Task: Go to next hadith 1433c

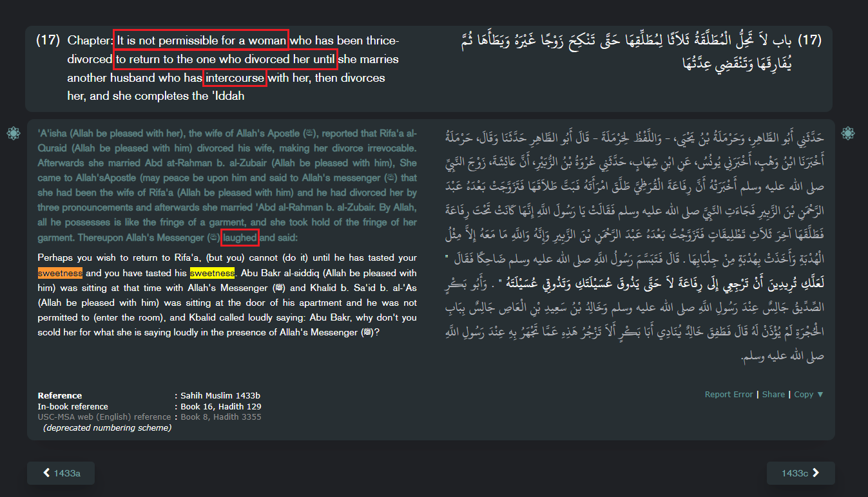Action: tap(801, 473)
